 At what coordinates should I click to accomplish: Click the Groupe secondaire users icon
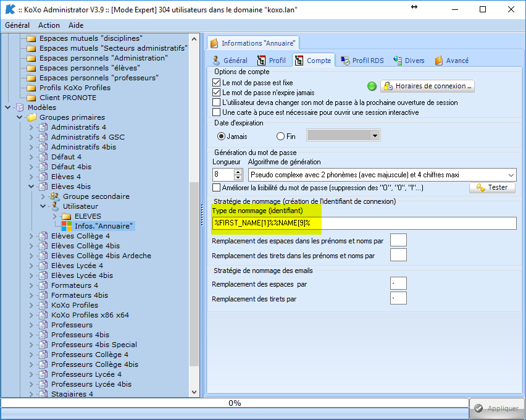click(x=55, y=196)
